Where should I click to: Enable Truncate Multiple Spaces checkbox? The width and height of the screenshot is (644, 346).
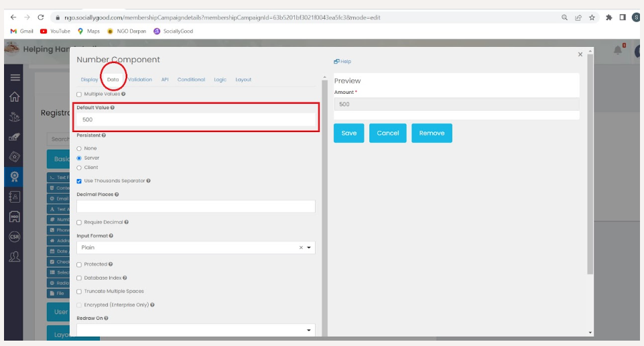tap(79, 292)
